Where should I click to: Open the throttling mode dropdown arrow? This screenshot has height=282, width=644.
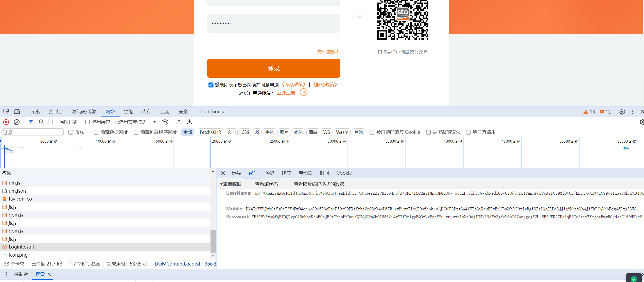[154, 122]
